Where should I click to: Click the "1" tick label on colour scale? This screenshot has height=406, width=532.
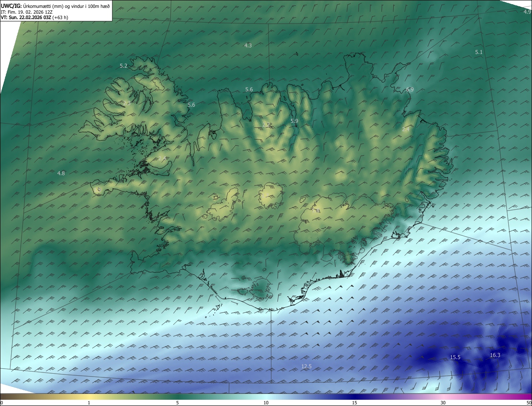coord(89,403)
